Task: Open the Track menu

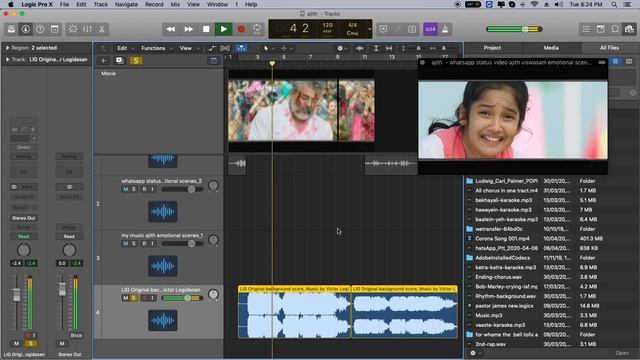Action: (x=100, y=4)
